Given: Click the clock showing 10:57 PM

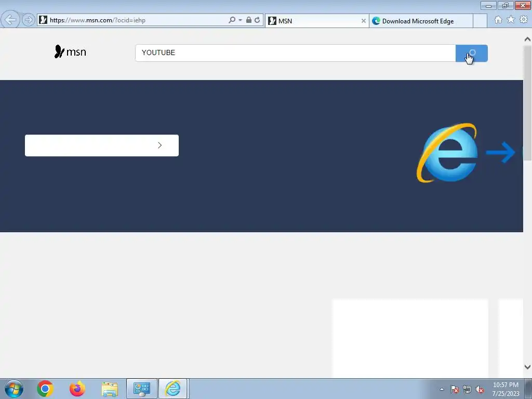Looking at the screenshot, I should pos(506,389).
